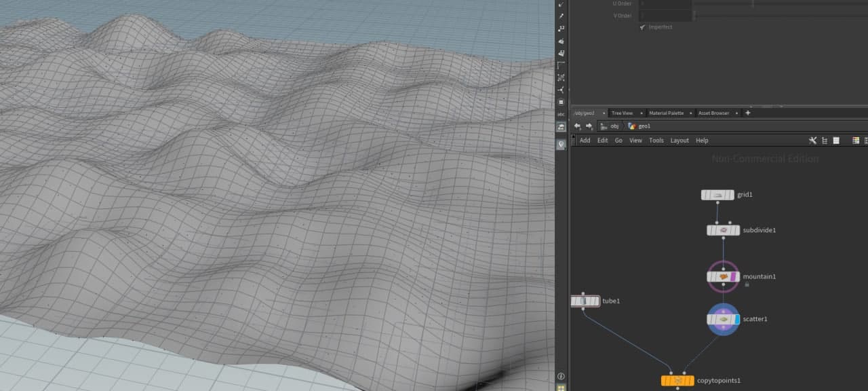Viewport: 868px width, 391px height.
Task: Toggle the purple template flag on mountain1
Action: (x=734, y=277)
